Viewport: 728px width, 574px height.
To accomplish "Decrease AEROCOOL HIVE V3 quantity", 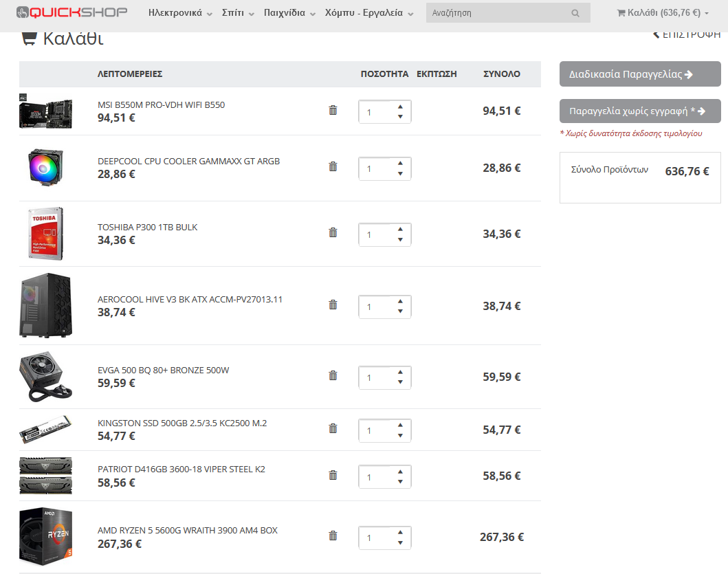I will (400, 311).
